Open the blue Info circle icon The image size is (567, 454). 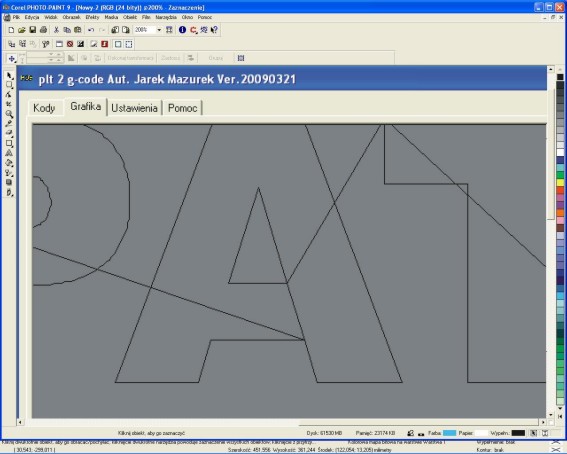[x=182, y=30]
